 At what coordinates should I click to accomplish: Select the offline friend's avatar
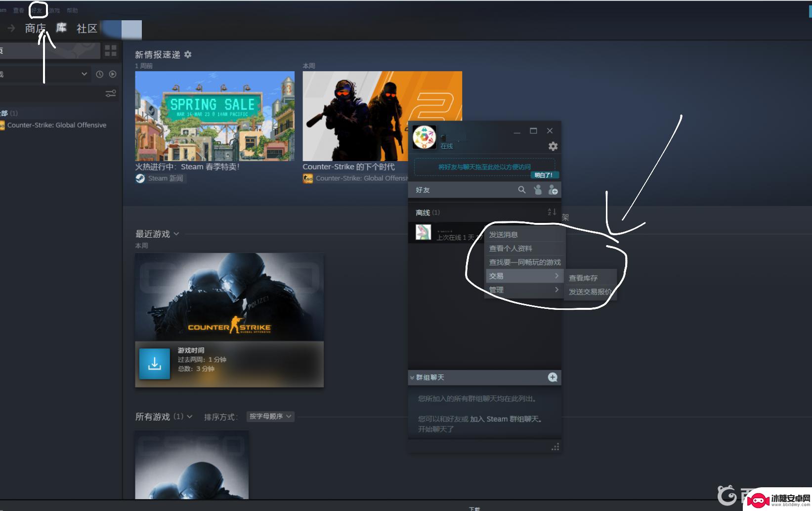[424, 232]
